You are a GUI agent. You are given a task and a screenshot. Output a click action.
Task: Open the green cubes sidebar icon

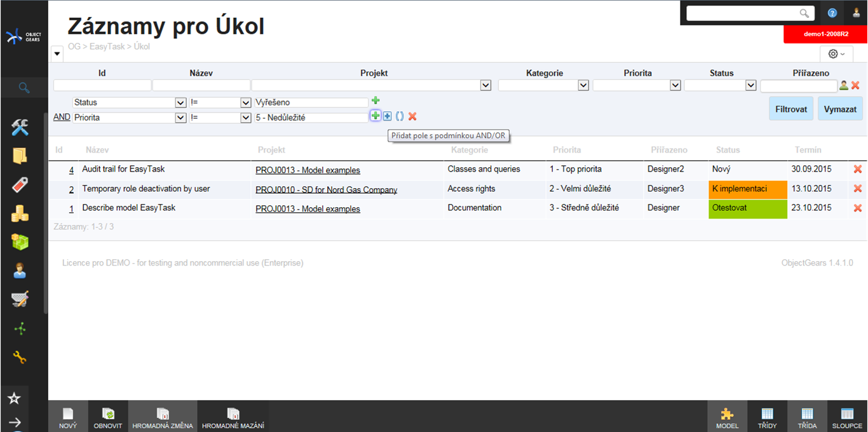point(20,242)
